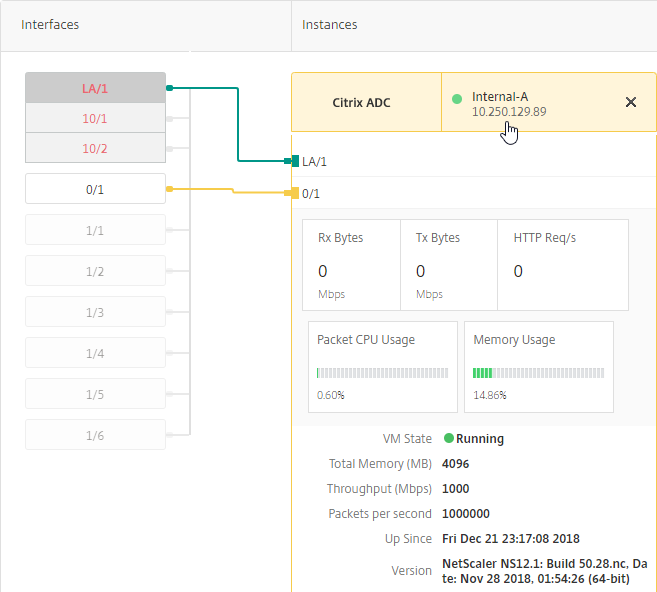
Task: Click the Instances column header
Action: click(x=330, y=25)
